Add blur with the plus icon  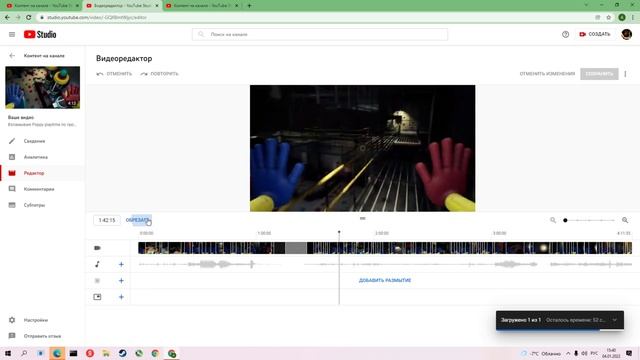point(121,281)
